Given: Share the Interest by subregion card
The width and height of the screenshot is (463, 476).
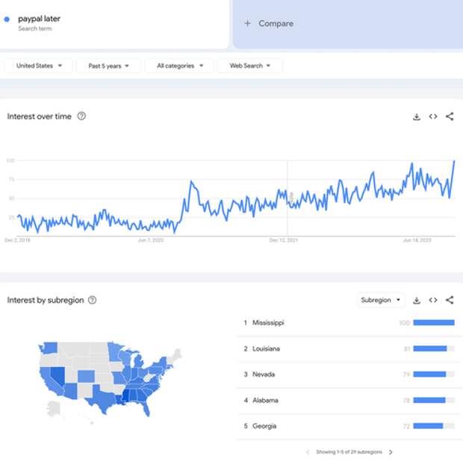Looking at the screenshot, I should click(x=450, y=300).
